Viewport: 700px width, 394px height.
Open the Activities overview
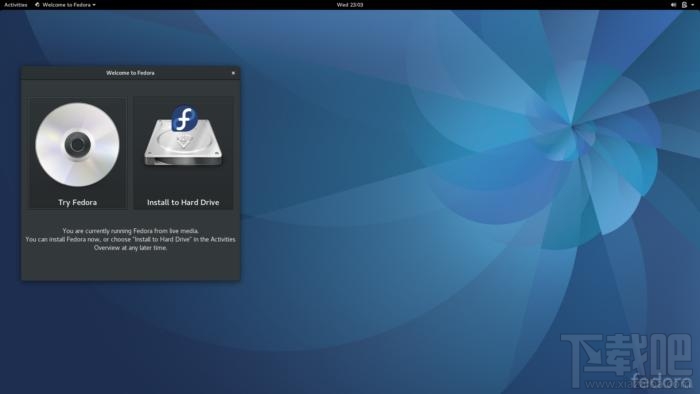point(16,5)
